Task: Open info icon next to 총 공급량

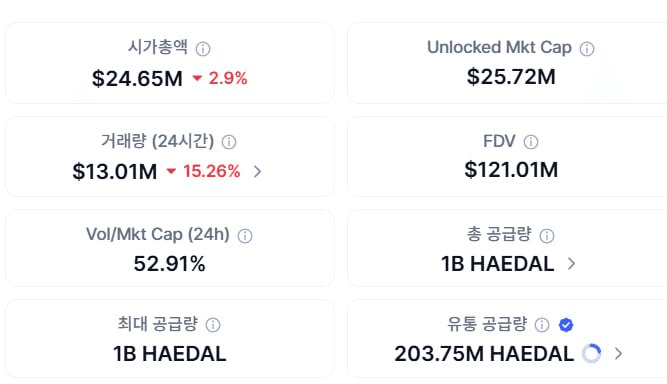Action: (x=547, y=236)
